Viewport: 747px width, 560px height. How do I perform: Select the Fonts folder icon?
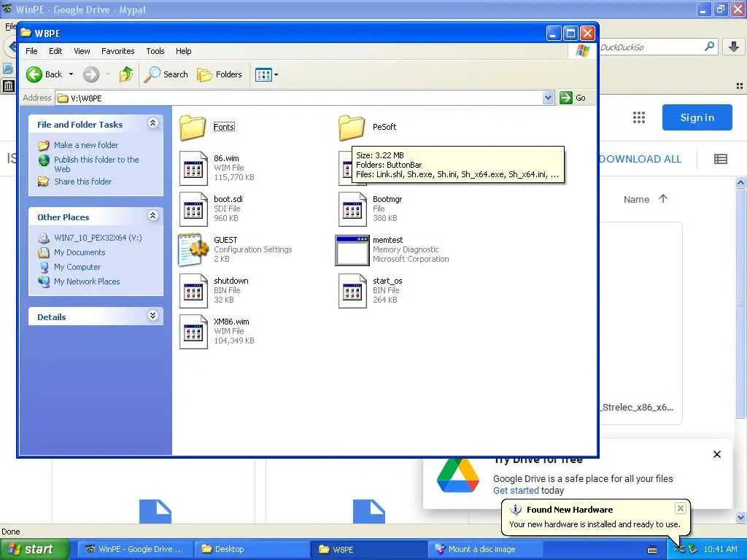coord(193,127)
